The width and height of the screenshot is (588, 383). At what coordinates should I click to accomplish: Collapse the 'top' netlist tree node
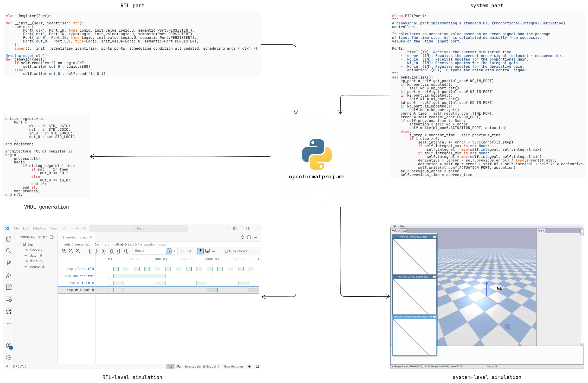tap(20, 244)
